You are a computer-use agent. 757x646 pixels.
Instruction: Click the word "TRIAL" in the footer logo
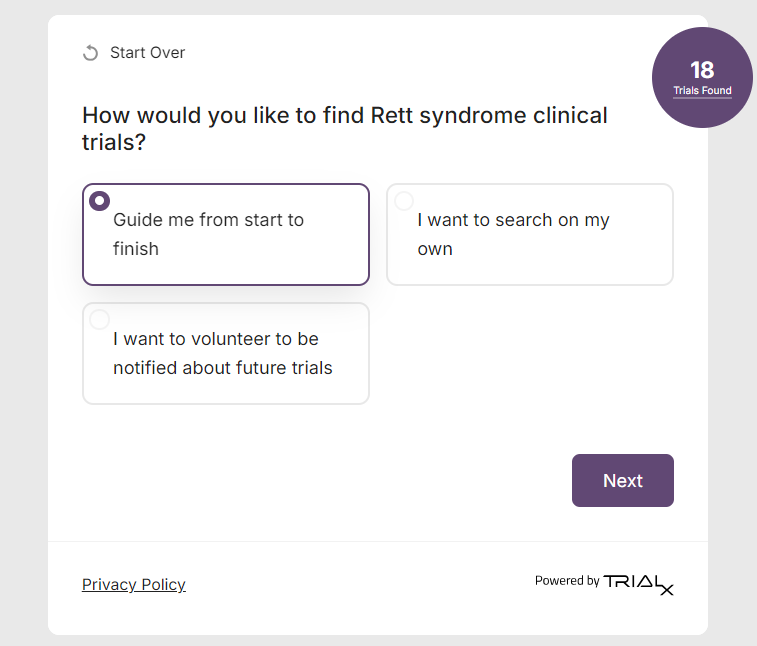coord(630,581)
